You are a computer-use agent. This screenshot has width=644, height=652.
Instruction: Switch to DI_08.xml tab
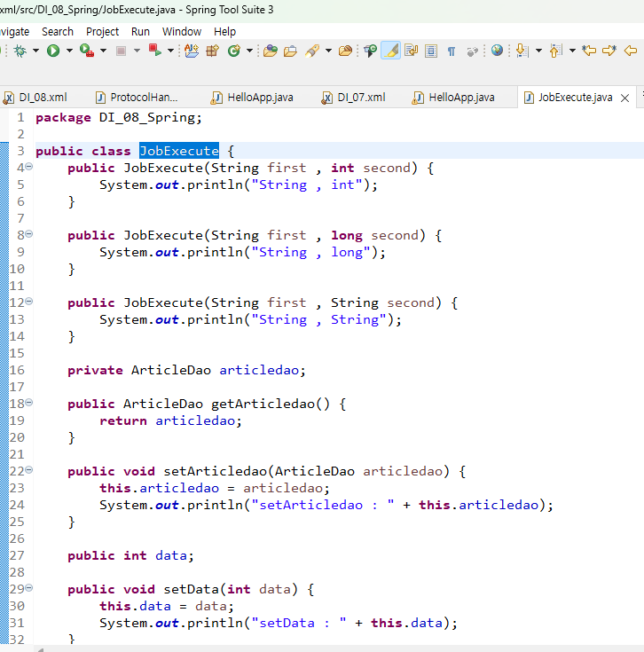point(35,98)
